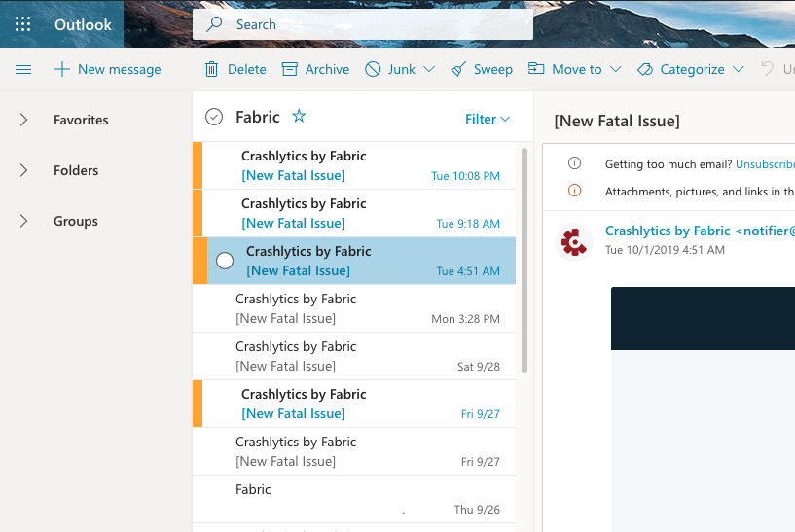The width and height of the screenshot is (795, 532).
Task: Click the Categorize label in toolbar
Action: [x=692, y=69]
